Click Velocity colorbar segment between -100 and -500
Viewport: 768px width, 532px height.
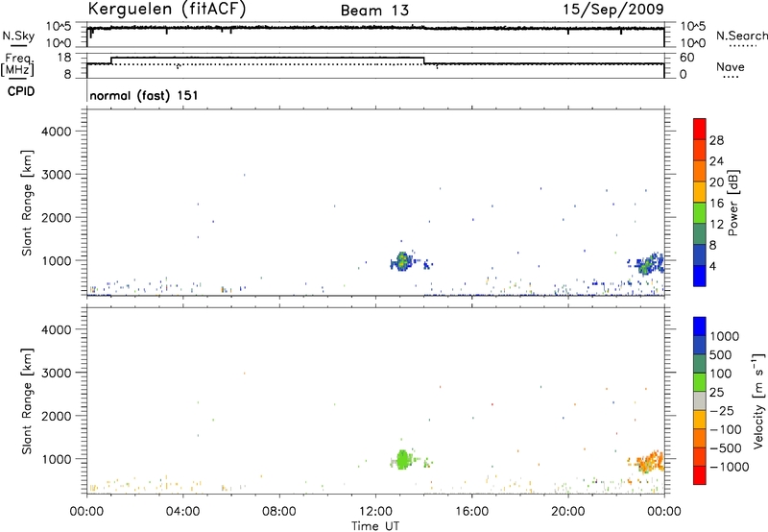click(700, 438)
